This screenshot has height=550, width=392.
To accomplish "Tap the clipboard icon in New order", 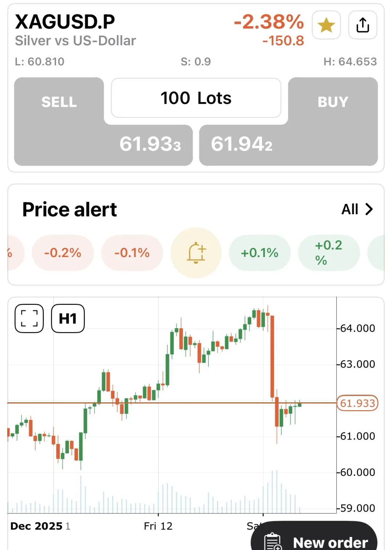I will point(273,542).
